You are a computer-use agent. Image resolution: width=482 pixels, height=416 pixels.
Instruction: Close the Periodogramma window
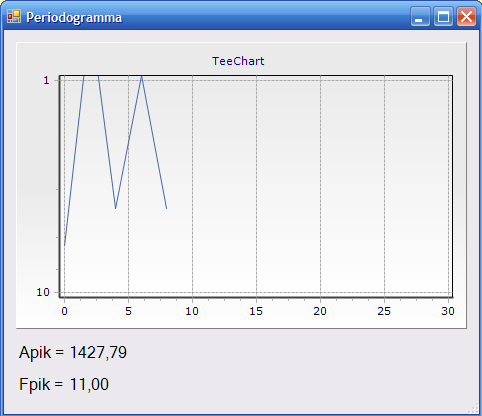pos(466,16)
